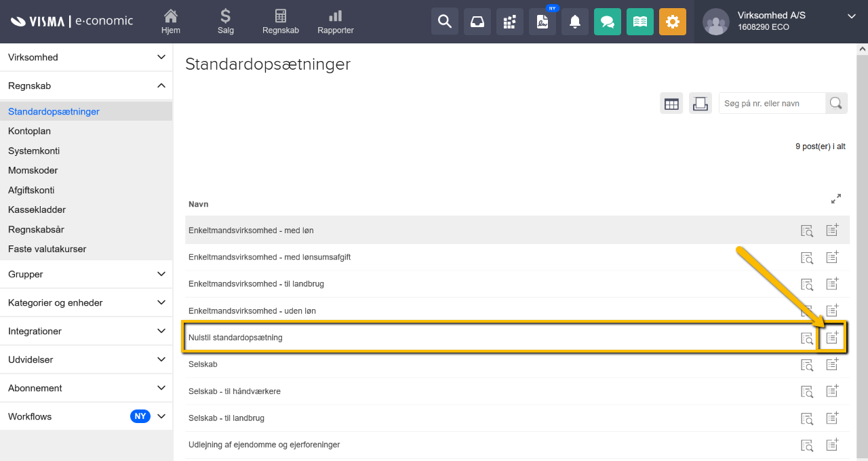The width and height of the screenshot is (868, 461).
Task: Open the inbox tray icon
Action: pos(477,22)
